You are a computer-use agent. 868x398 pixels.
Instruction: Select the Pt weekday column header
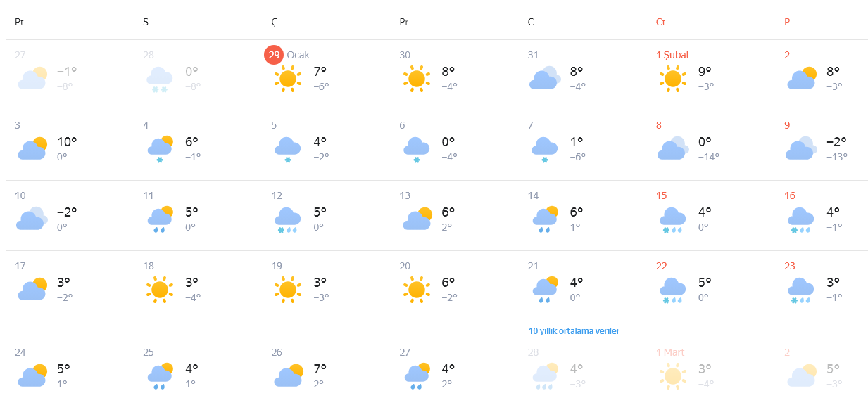[x=20, y=22]
